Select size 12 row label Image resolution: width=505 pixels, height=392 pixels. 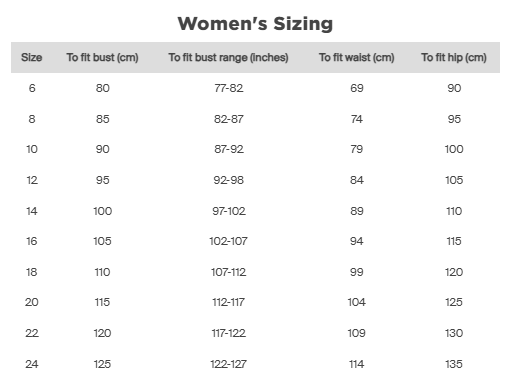32,180
